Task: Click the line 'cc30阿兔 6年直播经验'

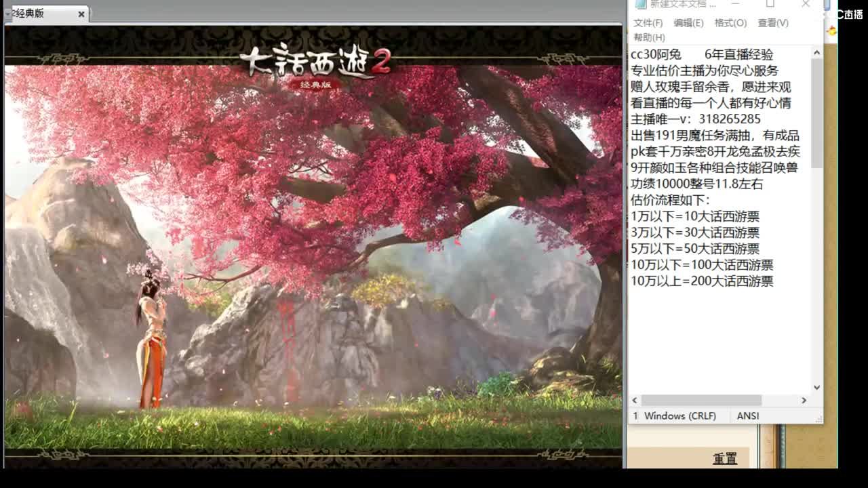Action: [702, 54]
